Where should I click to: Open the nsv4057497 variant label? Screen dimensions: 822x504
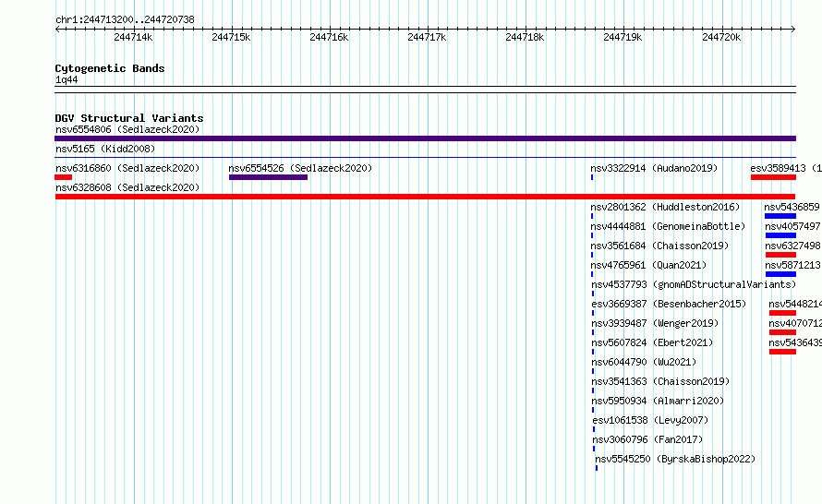[x=793, y=226]
